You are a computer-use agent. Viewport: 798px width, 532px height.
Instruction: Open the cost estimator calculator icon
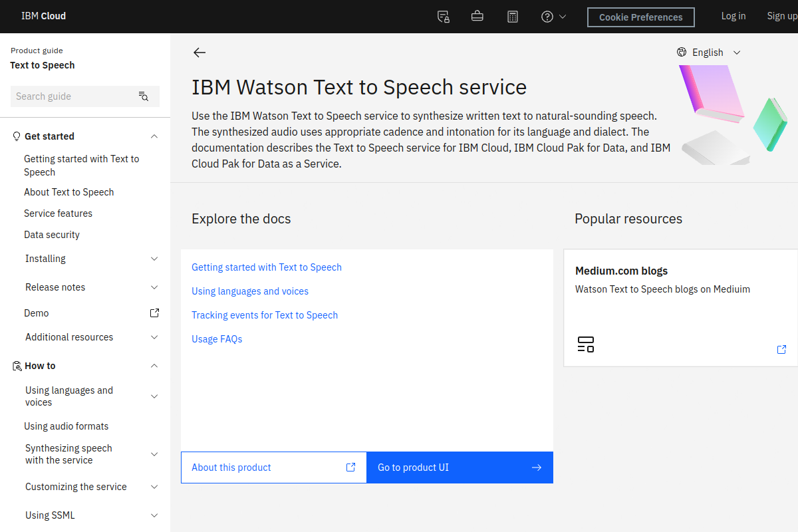[513, 17]
